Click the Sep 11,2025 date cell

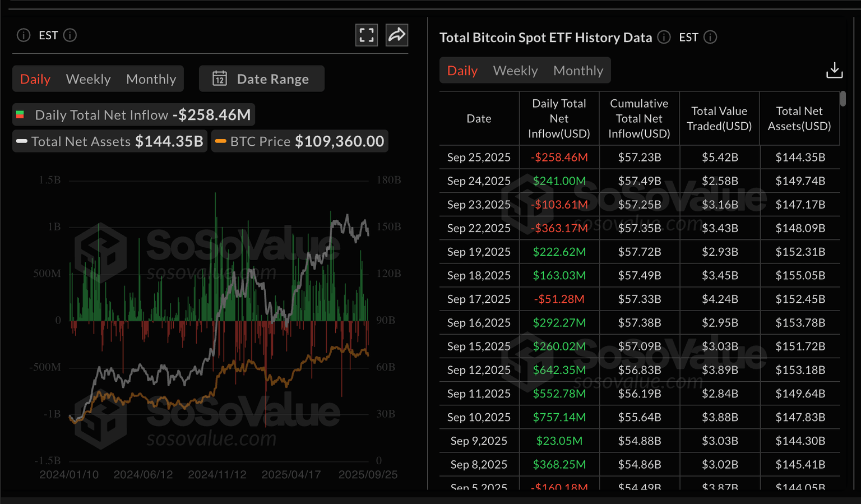pyautogui.click(x=479, y=394)
